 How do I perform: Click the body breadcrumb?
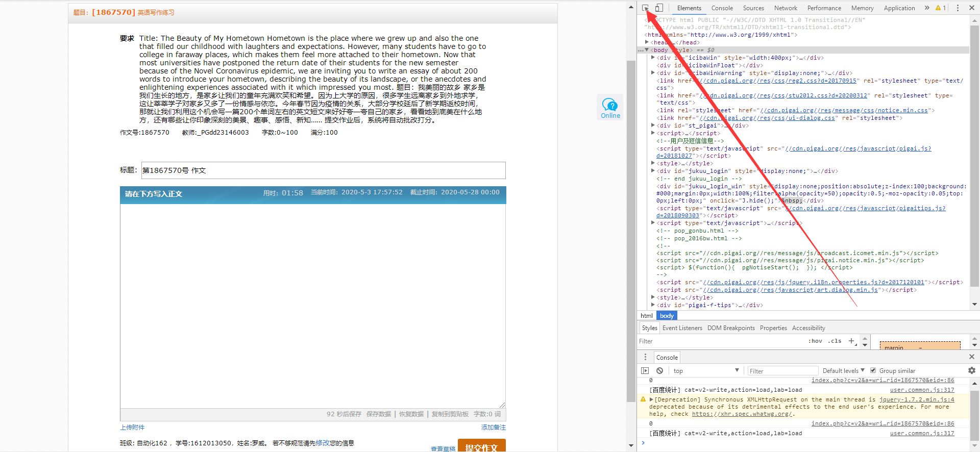pos(667,316)
